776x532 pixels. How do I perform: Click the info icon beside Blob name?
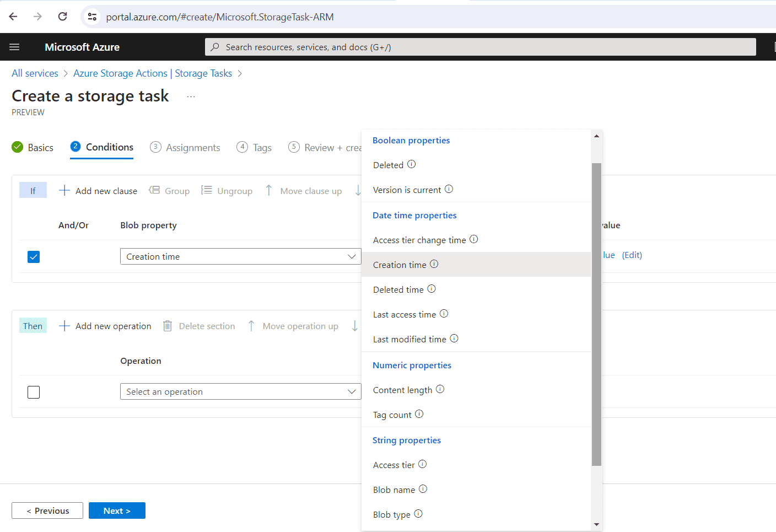[x=423, y=489]
